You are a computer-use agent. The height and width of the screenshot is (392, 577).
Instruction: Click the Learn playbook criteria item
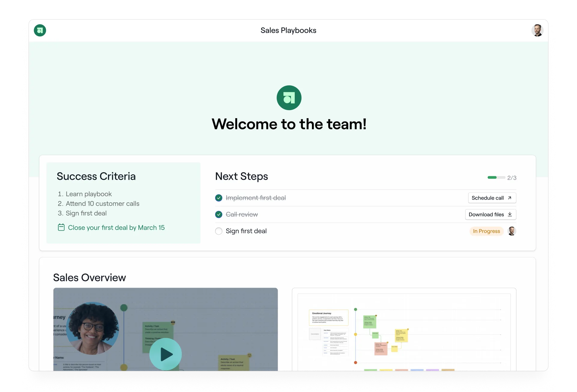pyautogui.click(x=89, y=194)
